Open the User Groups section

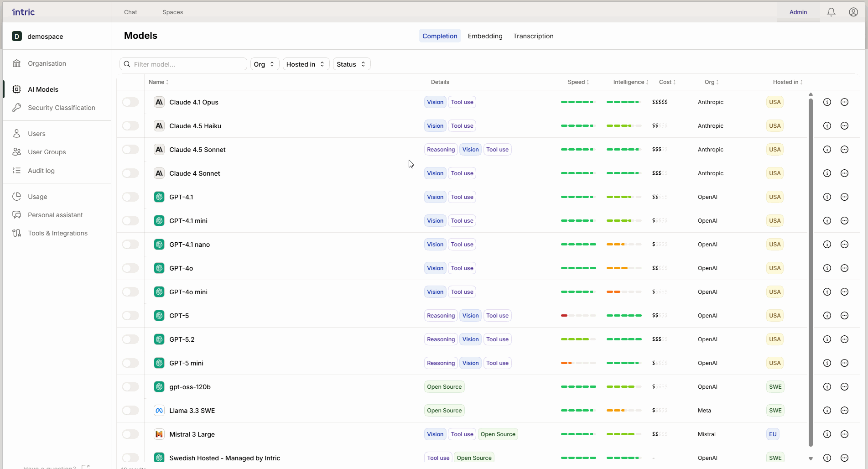coord(47,152)
